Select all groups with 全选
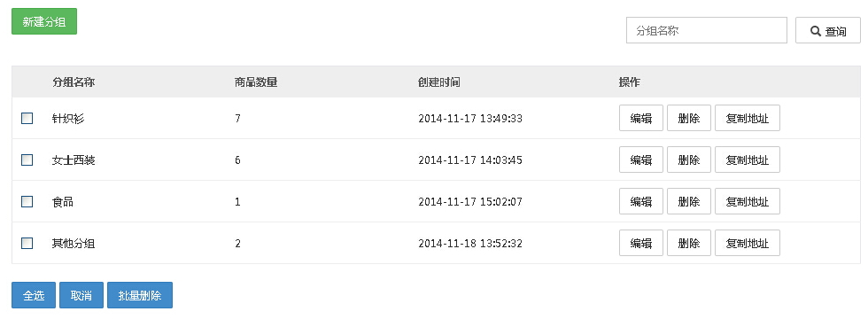 coord(34,295)
